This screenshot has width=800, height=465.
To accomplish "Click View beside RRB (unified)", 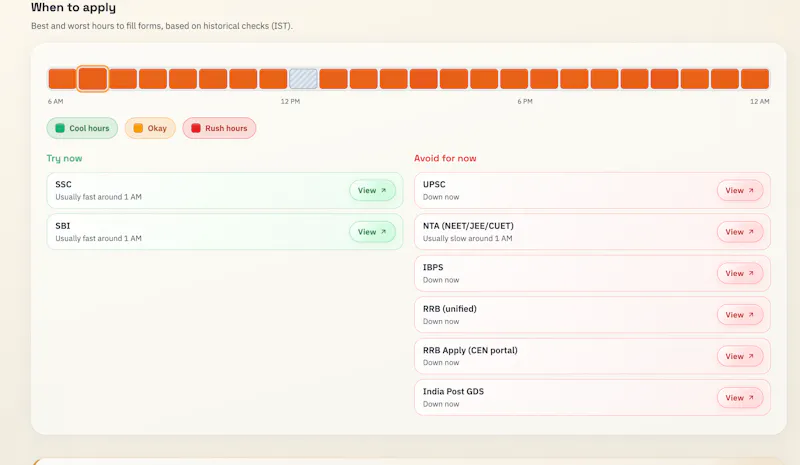I will tap(740, 315).
